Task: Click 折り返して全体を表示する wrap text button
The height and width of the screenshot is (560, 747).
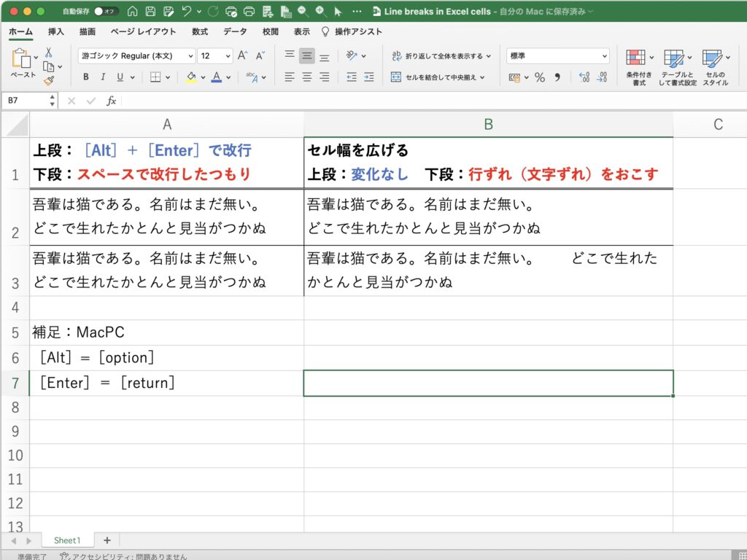Action: pyautogui.click(x=441, y=56)
